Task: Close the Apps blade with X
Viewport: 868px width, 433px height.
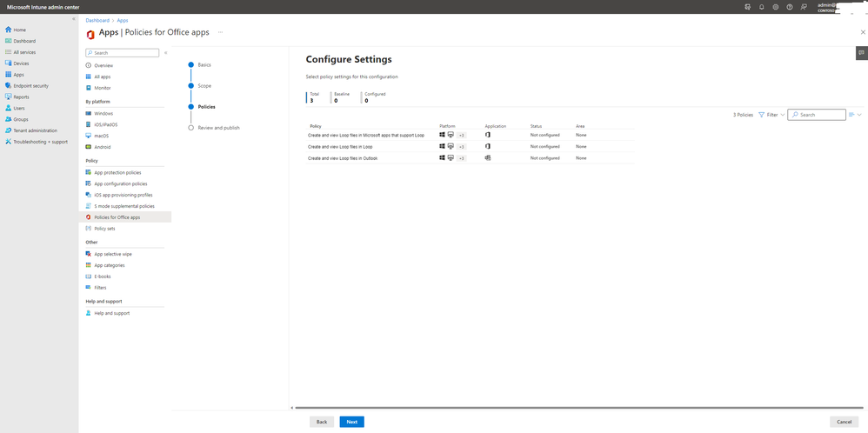Action: click(x=863, y=32)
